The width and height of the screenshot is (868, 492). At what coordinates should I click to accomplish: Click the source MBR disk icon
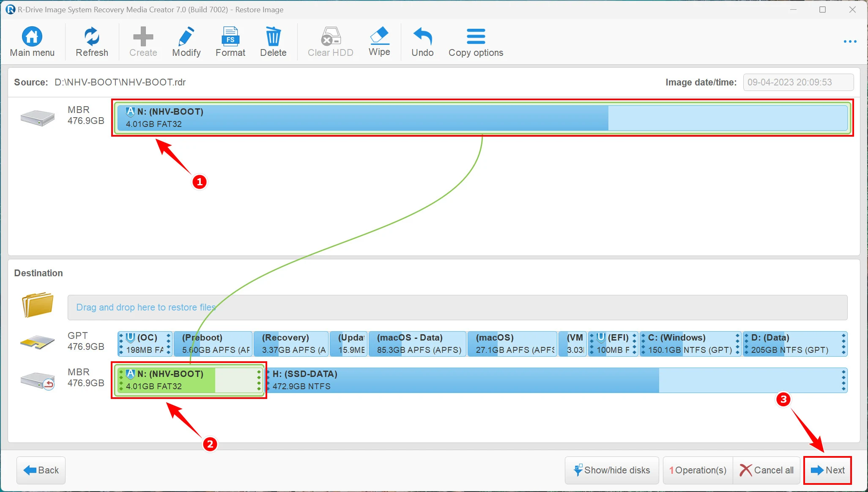tap(38, 118)
